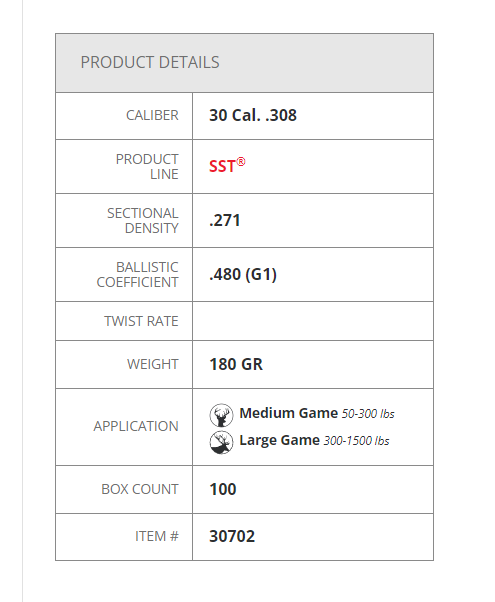Click the ITEM # row label
The width and height of the screenshot is (495, 602).
[157, 536]
